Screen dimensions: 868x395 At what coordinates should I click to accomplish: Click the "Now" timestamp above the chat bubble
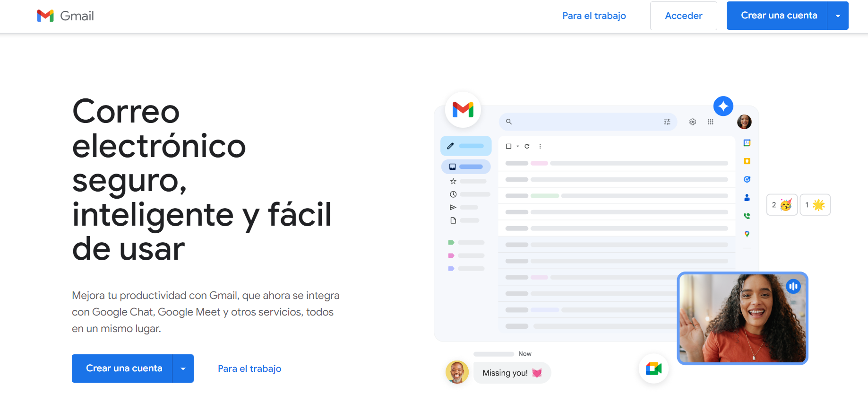(x=524, y=354)
